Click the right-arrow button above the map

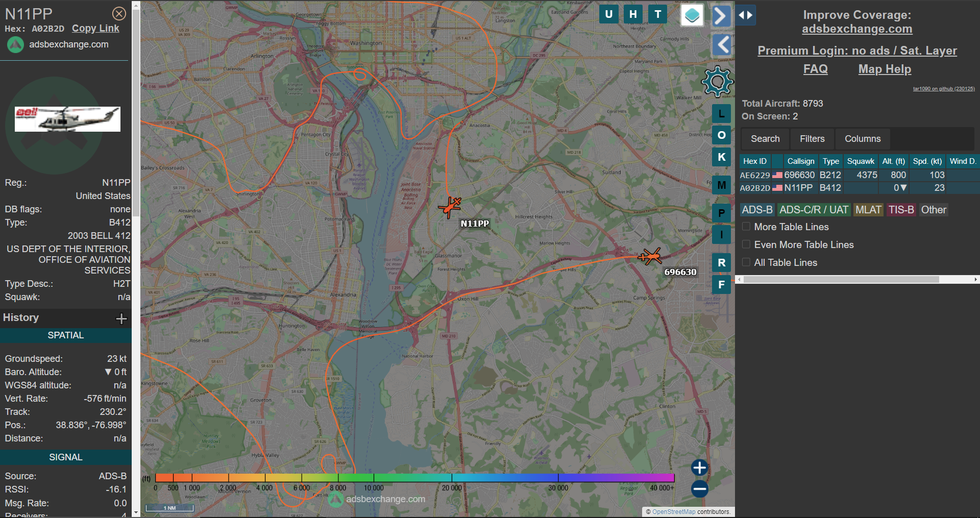(721, 16)
